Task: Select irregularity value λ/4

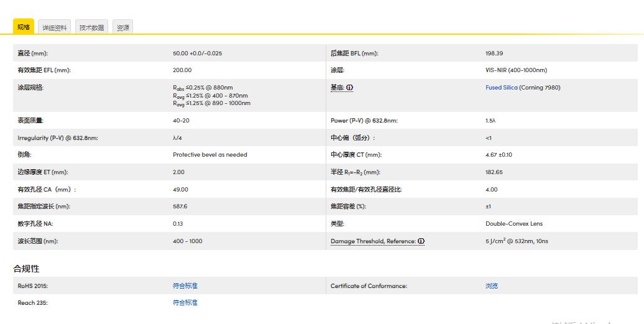Action: pos(177,138)
